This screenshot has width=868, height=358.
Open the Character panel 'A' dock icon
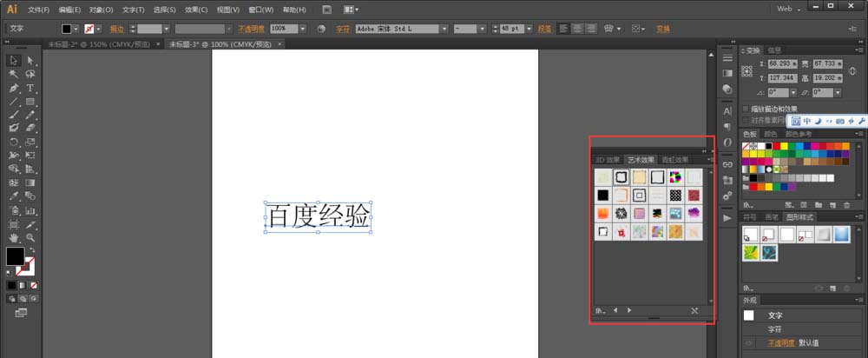pyautogui.click(x=727, y=111)
